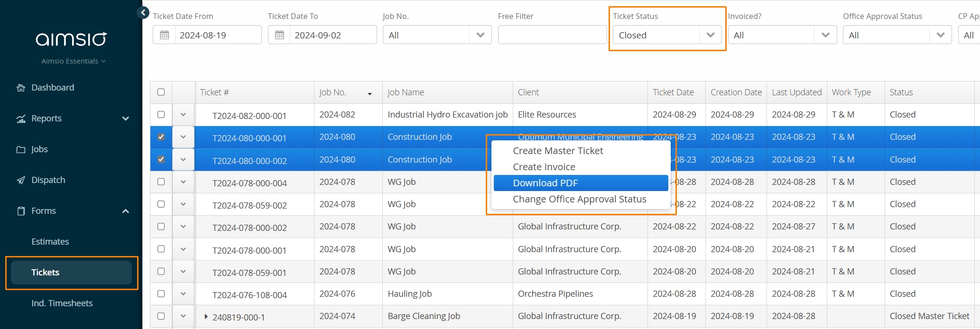Sort table by Creation Date header
Screen dimensions: 980x329
click(x=736, y=92)
